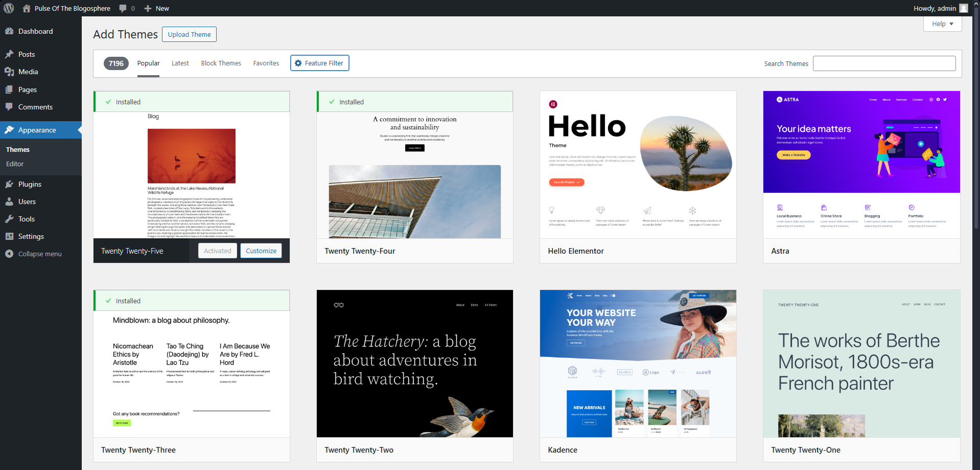This screenshot has height=470, width=980.
Task: Click the Upload Theme button
Action: [189, 34]
